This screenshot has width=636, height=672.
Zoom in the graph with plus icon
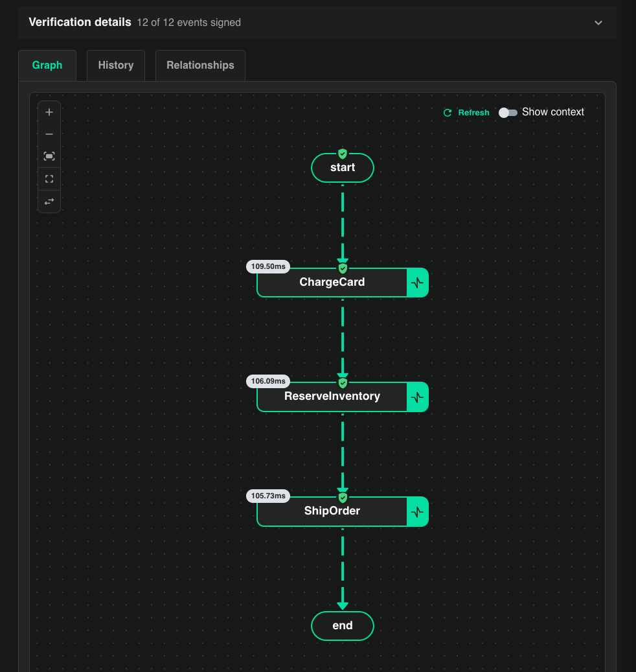[x=49, y=112]
